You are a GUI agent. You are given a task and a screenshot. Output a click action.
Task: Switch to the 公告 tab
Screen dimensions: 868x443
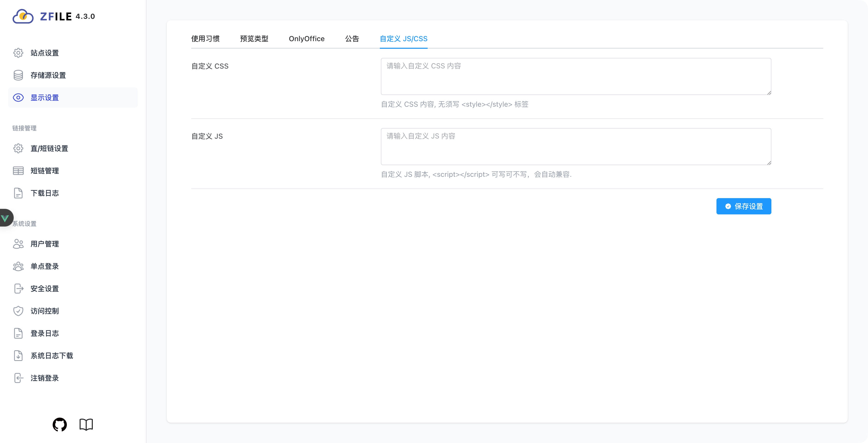(352, 39)
